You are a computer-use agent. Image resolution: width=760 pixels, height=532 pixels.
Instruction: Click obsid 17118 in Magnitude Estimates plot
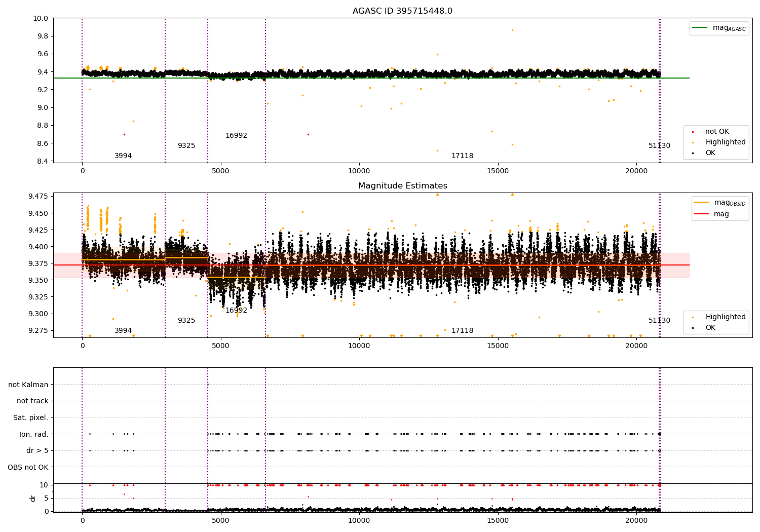pos(463,331)
